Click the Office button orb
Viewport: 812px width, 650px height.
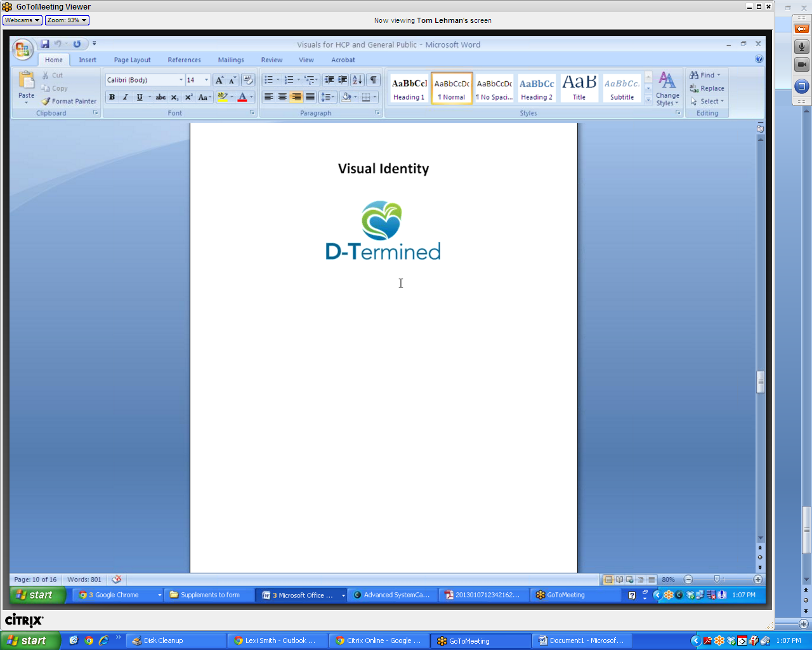(22, 49)
